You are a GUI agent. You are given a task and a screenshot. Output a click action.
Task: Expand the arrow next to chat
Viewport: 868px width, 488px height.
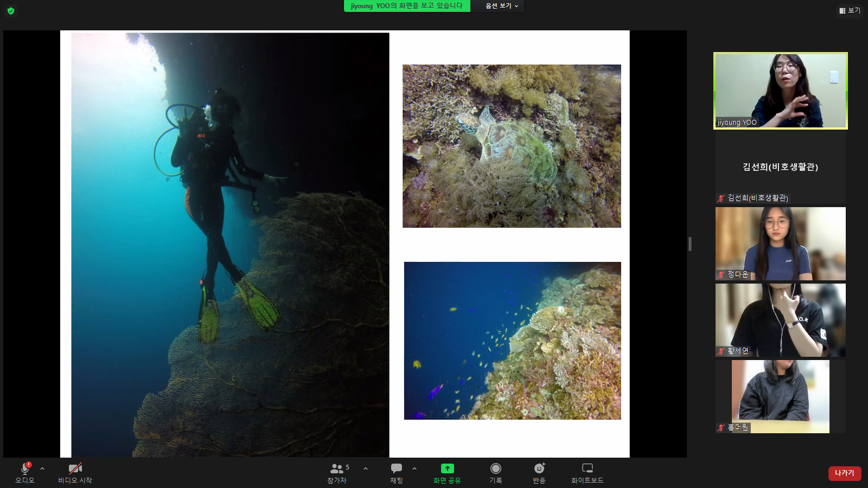coord(414,468)
